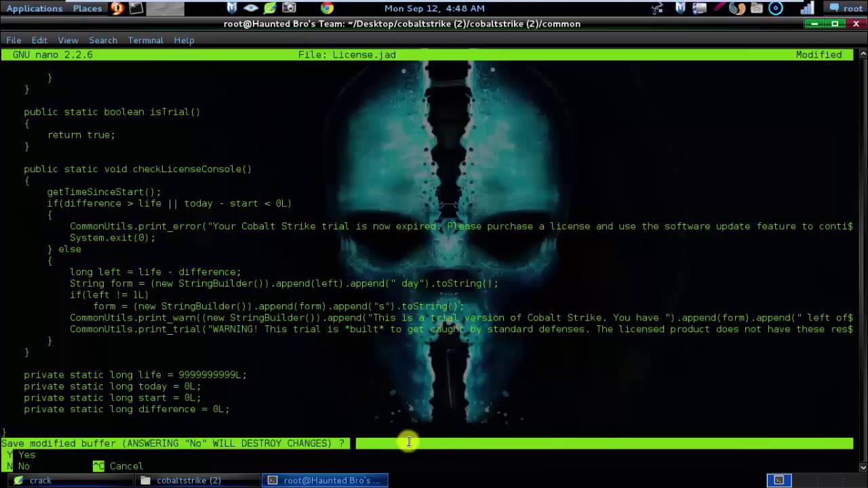Launch Google Chrome from the top panel
This screenshot has width=868, height=488.
[x=327, y=8]
